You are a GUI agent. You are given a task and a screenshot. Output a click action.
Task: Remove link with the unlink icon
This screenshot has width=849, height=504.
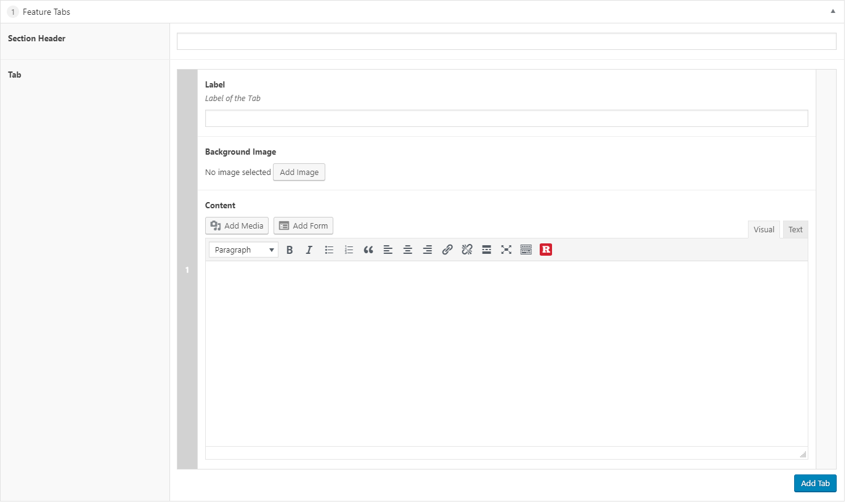point(467,250)
